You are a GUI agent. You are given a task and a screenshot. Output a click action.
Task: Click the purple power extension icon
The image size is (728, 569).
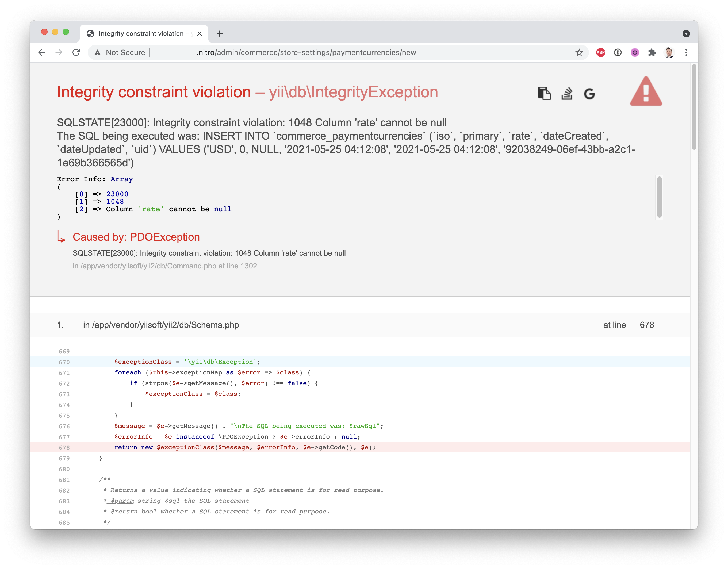point(635,52)
